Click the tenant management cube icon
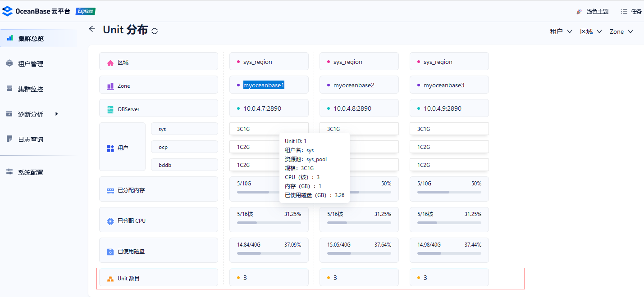This screenshot has width=644, height=297. 9,63
